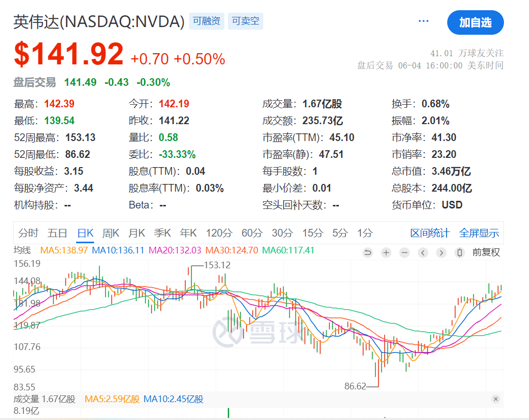
Task: Toggle the candlestick chart style icon
Action: click(459, 252)
